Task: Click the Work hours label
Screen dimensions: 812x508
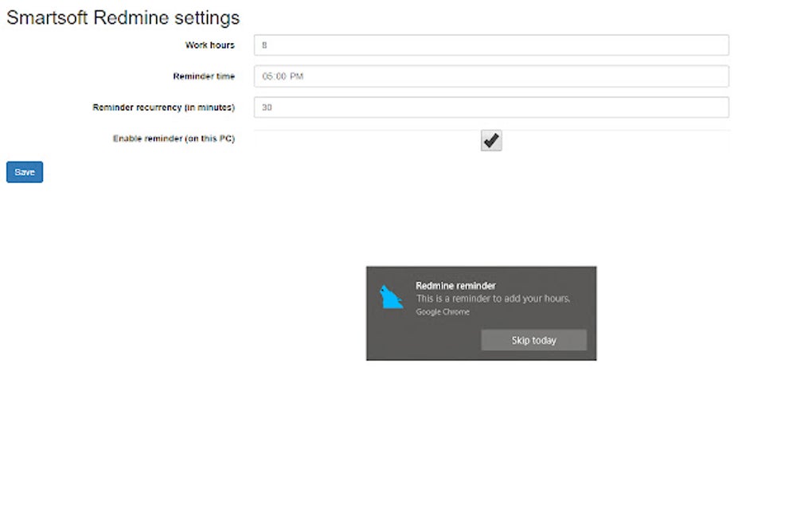Action: (209, 45)
